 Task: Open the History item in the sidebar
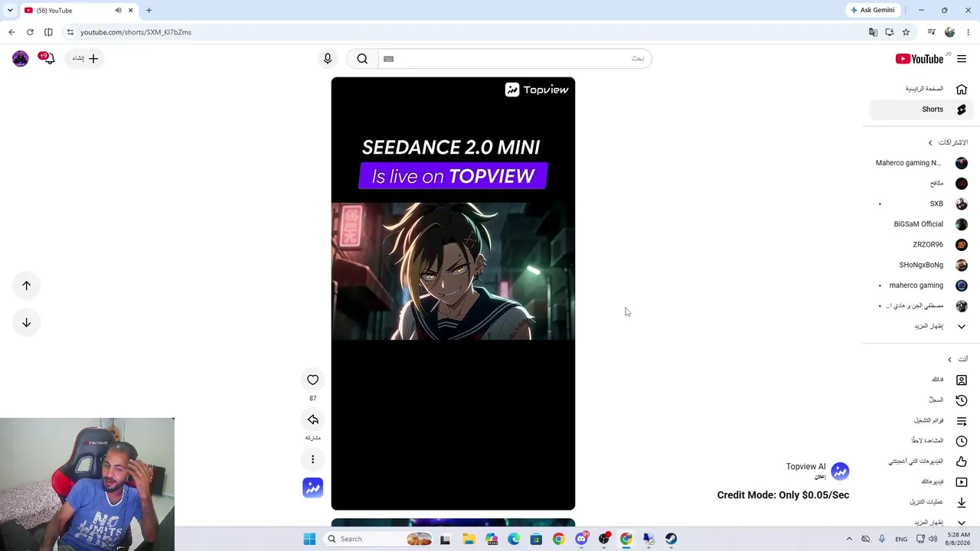coord(921,399)
